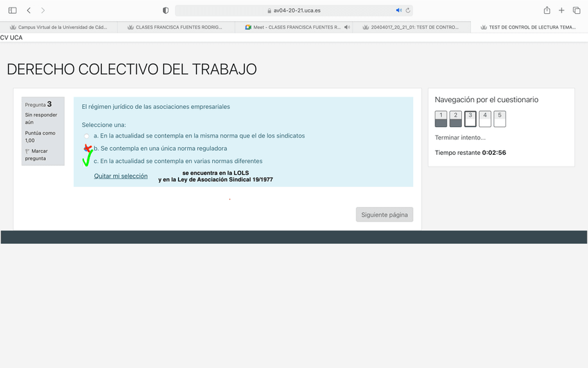Click question text El régimen jurídico
588x368 pixels.
tap(155, 107)
